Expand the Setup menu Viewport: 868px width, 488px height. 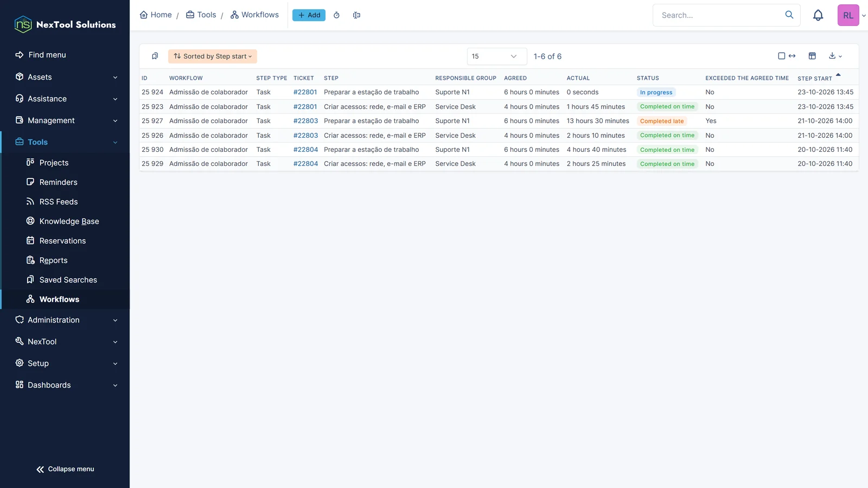pyautogui.click(x=65, y=363)
